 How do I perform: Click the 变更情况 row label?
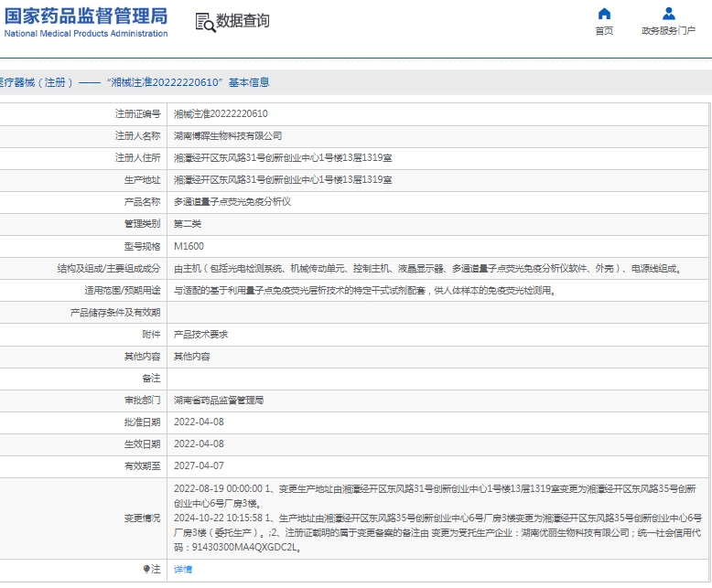(142, 519)
